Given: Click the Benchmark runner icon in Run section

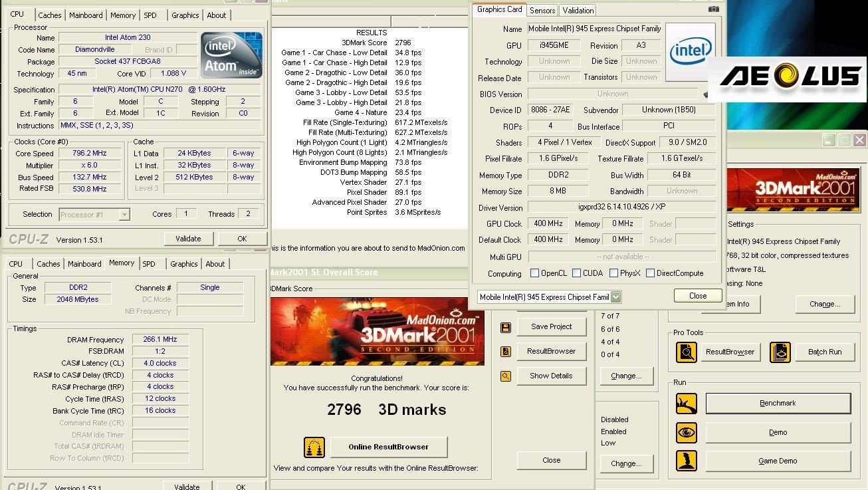Looking at the screenshot, I should (x=687, y=403).
